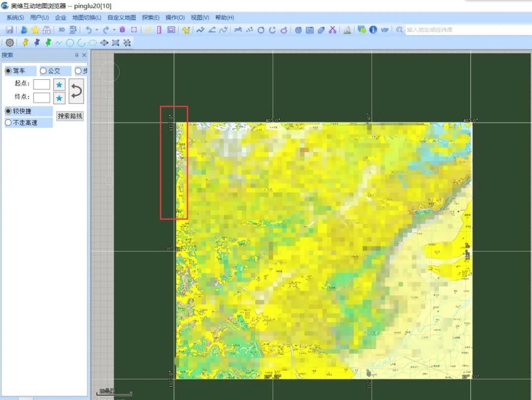532x400 pixels.
Task: Choose the 不走高速 route option
Action: (21, 123)
